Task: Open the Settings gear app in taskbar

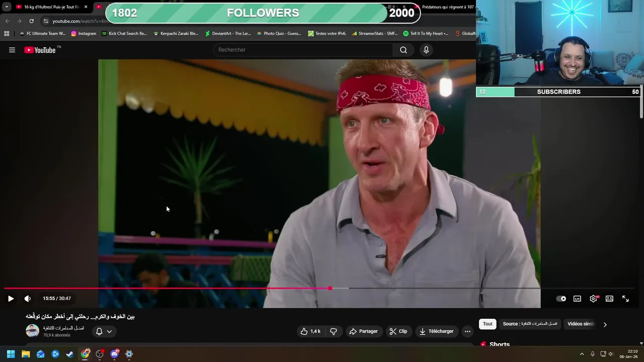Action: 129,354
